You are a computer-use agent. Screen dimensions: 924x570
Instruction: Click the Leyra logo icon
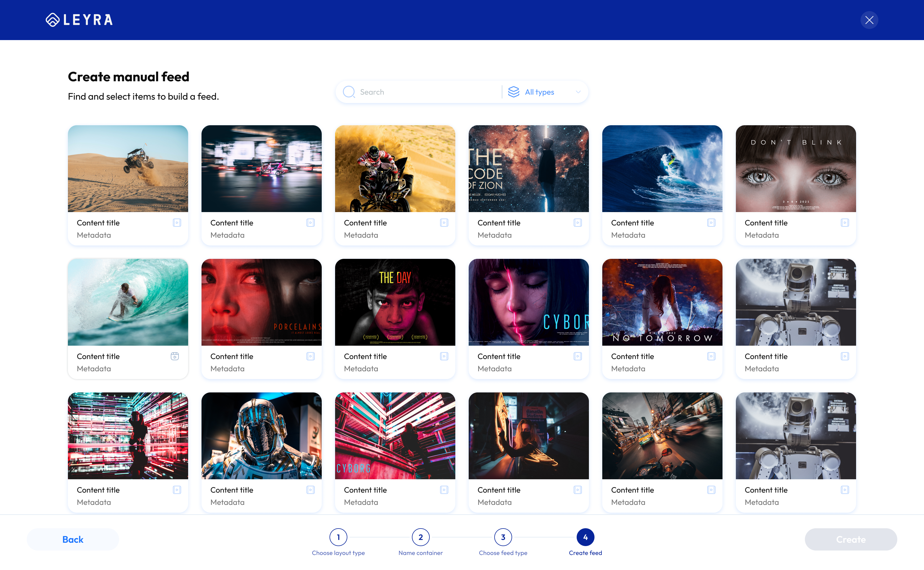click(53, 20)
